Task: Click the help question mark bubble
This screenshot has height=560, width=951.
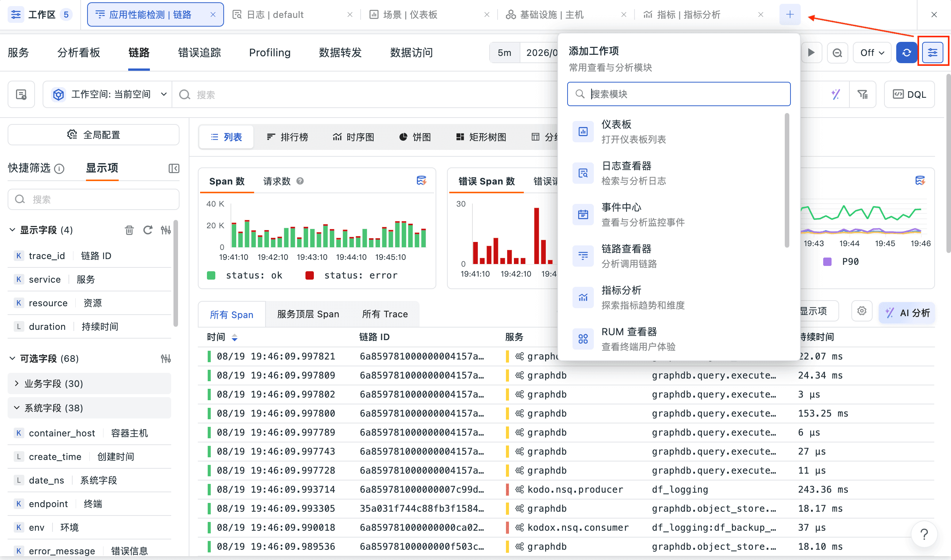Action: click(924, 534)
